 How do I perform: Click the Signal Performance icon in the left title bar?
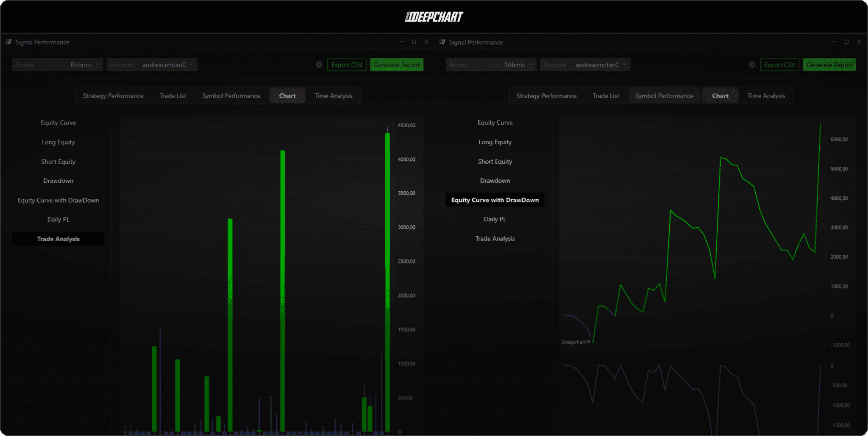8,42
